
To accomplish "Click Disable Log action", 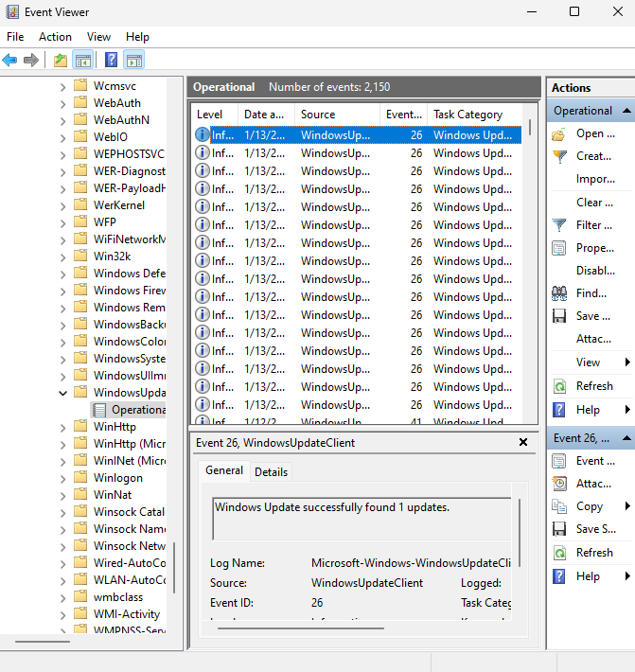I will tap(595, 271).
